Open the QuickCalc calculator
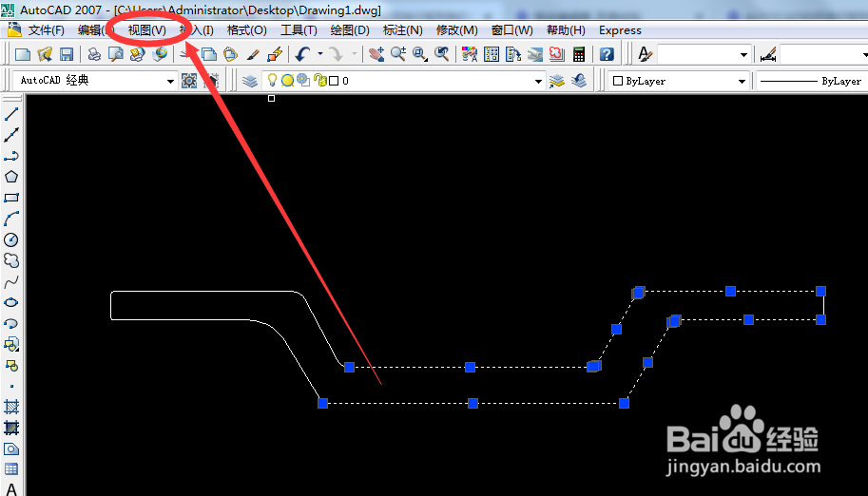 pos(579,54)
